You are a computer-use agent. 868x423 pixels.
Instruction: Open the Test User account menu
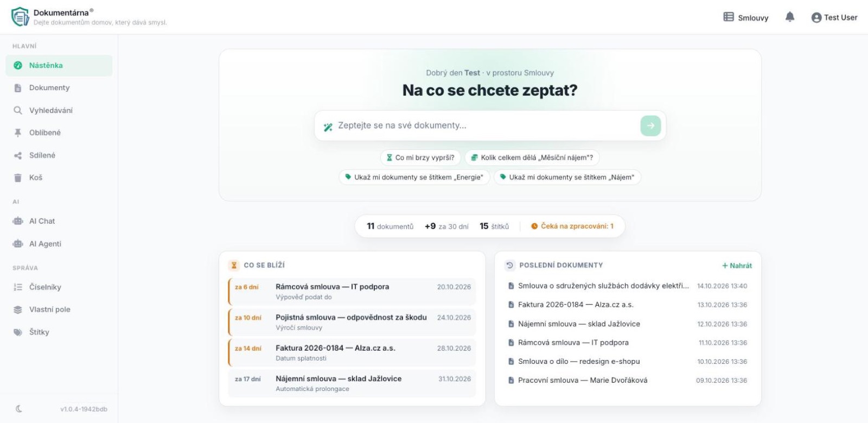[834, 17]
